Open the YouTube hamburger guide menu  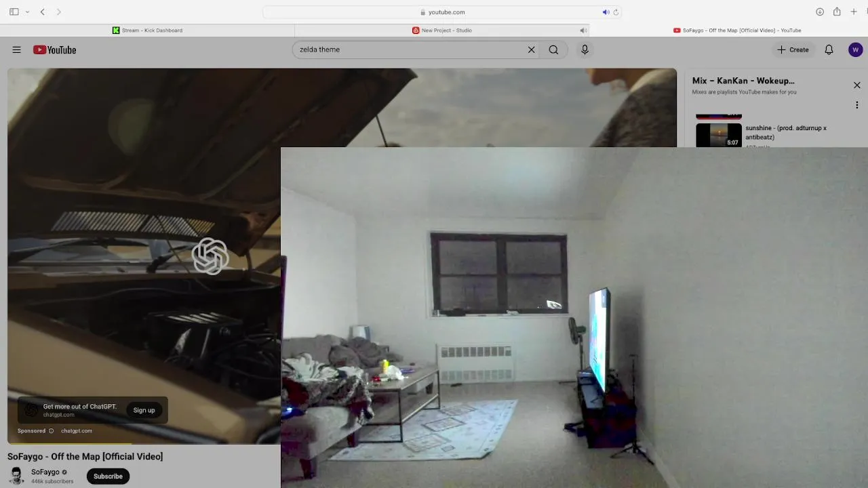(x=16, y=49)
